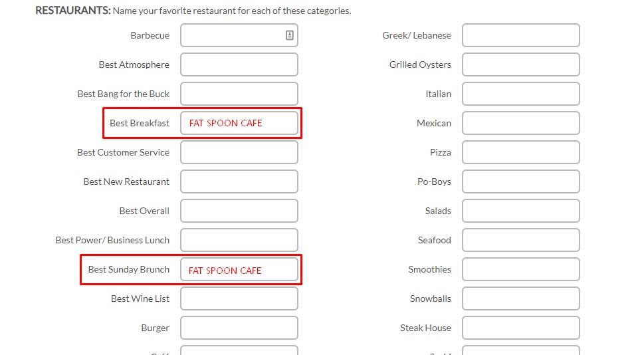The height and width of the screenshot is (355, 644).
Task: Focus the Seafood input box
Action: [521, 240]
